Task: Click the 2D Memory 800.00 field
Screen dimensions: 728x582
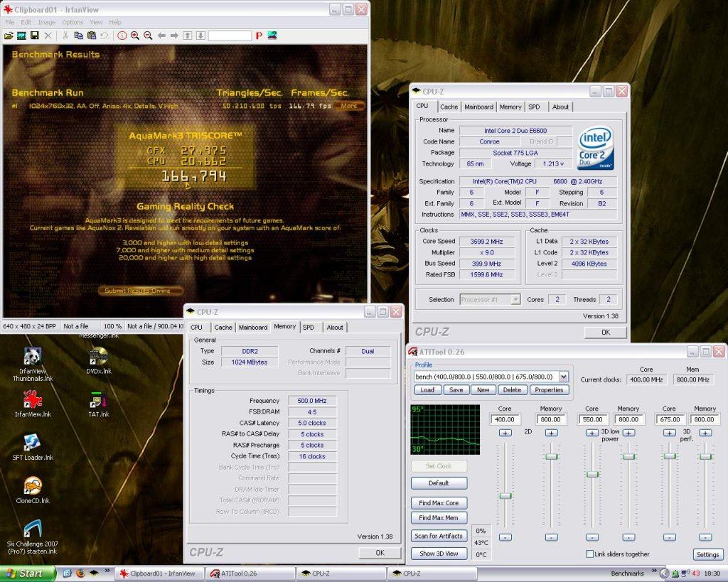Action: (551, 419)
